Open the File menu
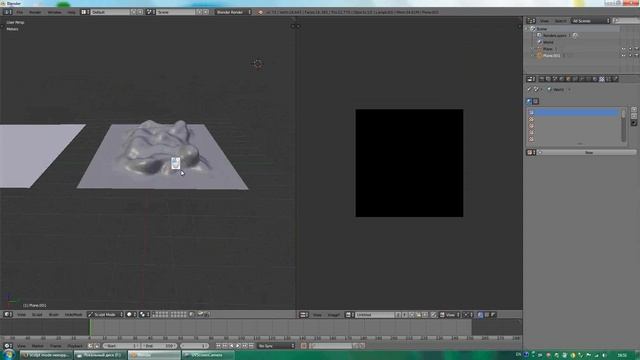Screen dimensions: 640x360 19,12
